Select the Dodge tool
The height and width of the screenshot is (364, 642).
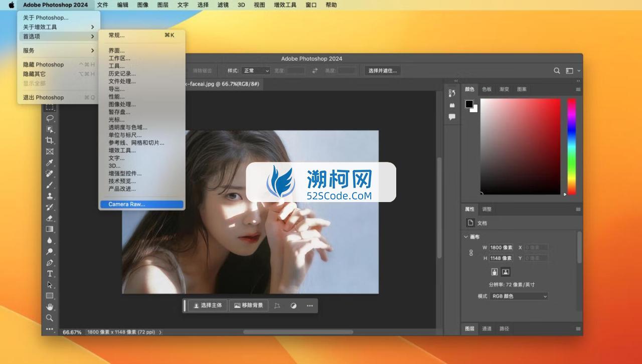[x=50, y=251]
